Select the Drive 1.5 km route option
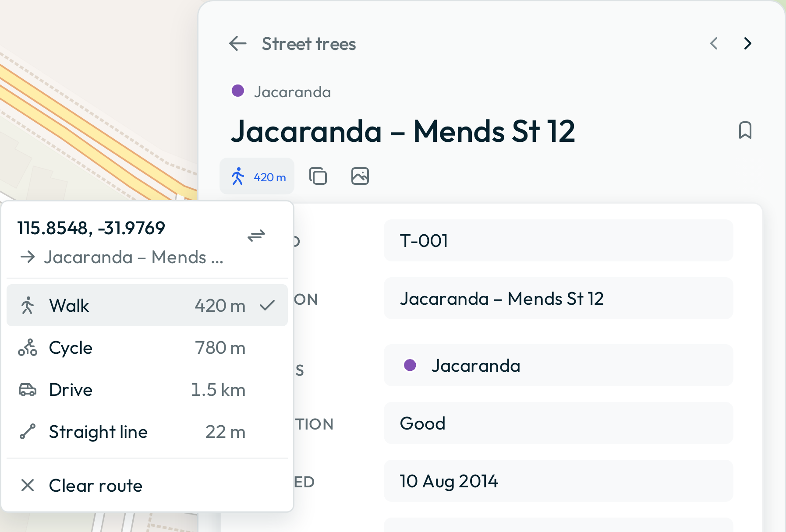The image size is (786, 532). click(x=147, y=390)
